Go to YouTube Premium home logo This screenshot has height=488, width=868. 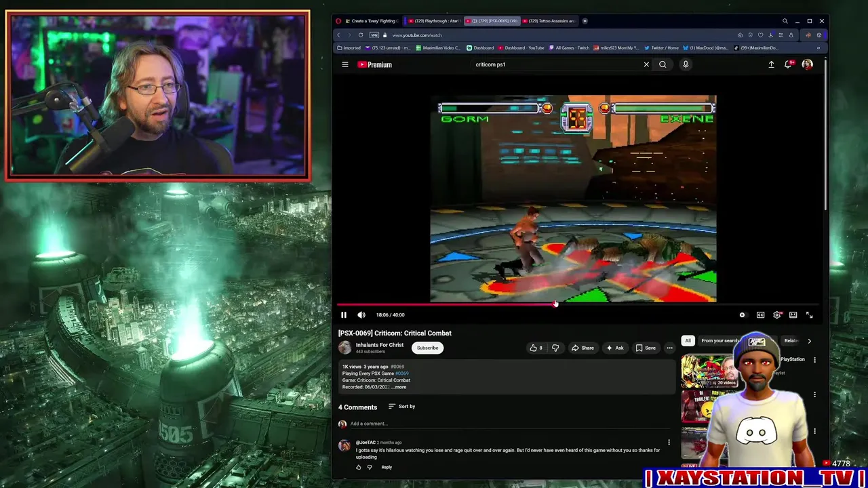point(374,64)
